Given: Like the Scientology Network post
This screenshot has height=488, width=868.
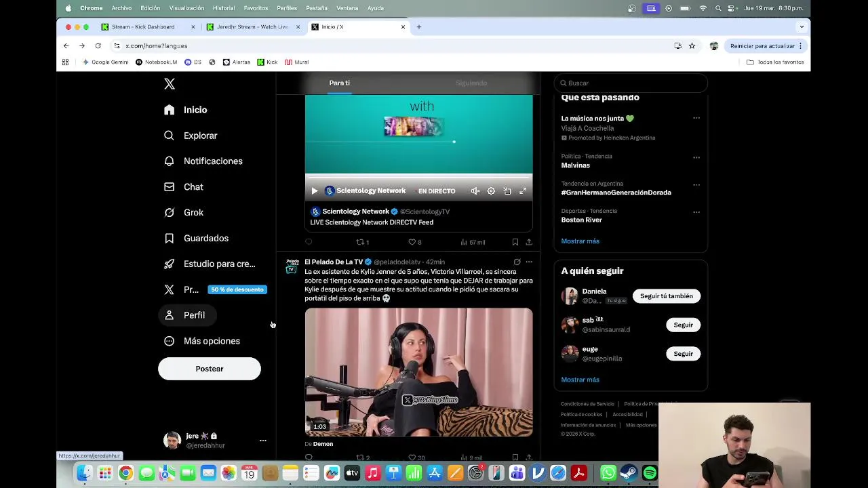Looking at the screenshot, I should (414, 242).
